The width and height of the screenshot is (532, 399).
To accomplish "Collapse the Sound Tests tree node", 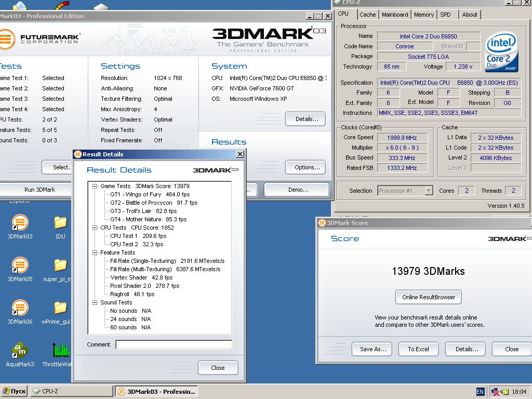I will (x=95, y=303).
